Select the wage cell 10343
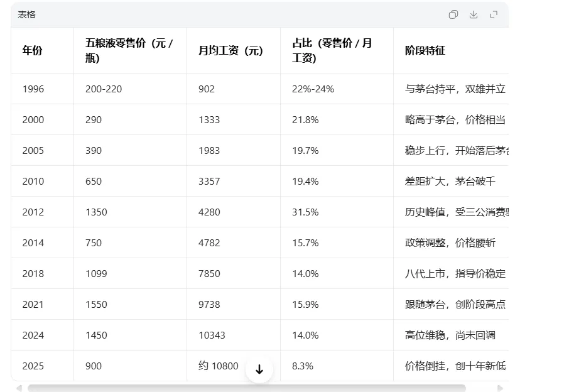Viewport: 564px width, 392px height. click(234, 335)
